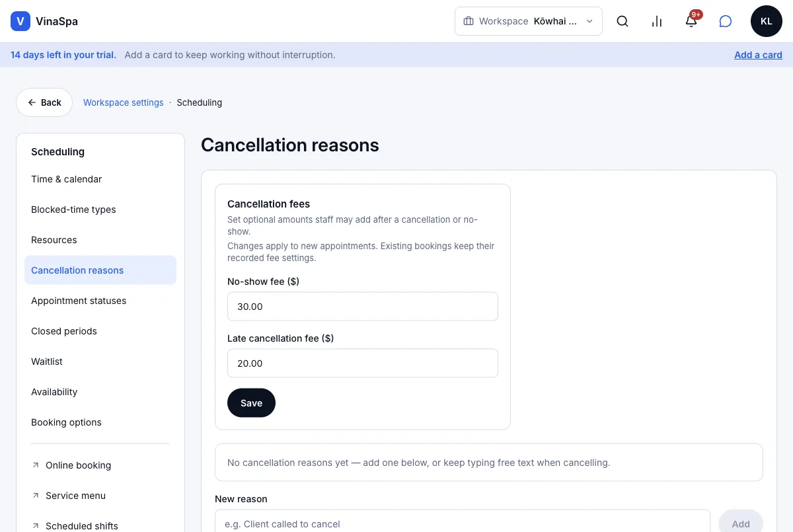Open the messages chat bubble icon
Viewport: 793px width, 532px height.
pos(726,21)
